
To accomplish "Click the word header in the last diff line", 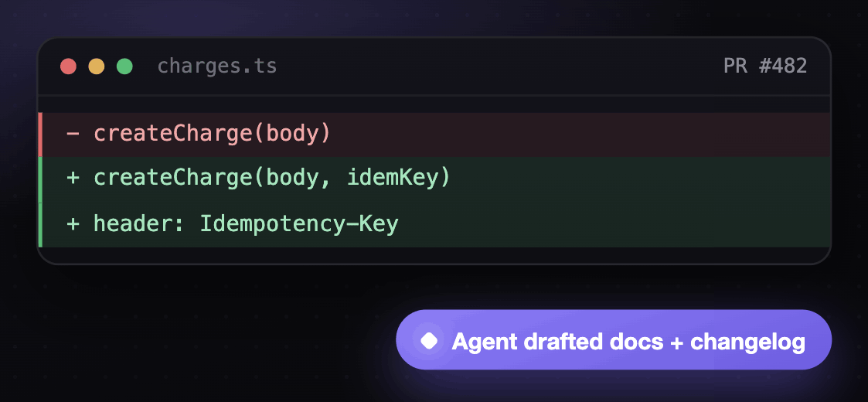I will pyautogui.click(x=134, y=224).
